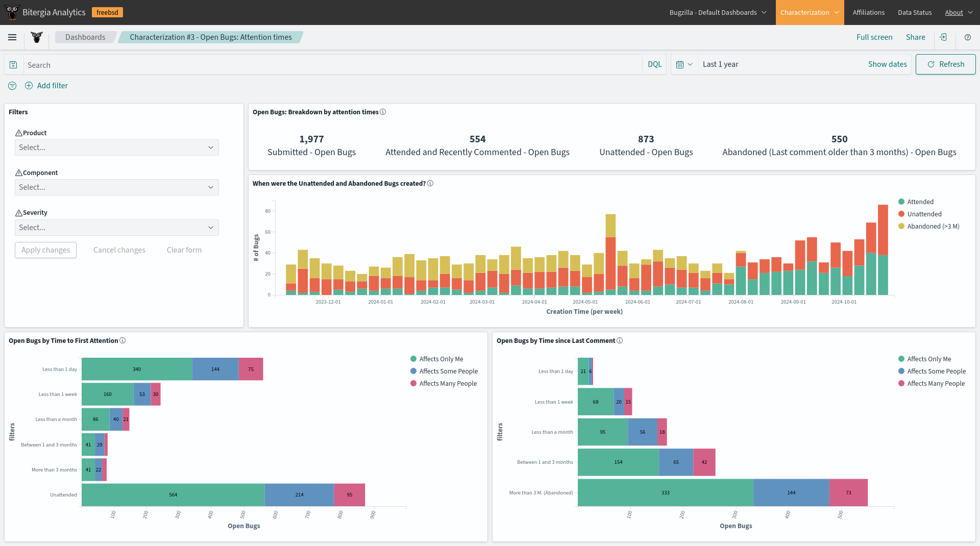Open the calendar quick date menu
The image size is (980, 546).
point(684,64)
